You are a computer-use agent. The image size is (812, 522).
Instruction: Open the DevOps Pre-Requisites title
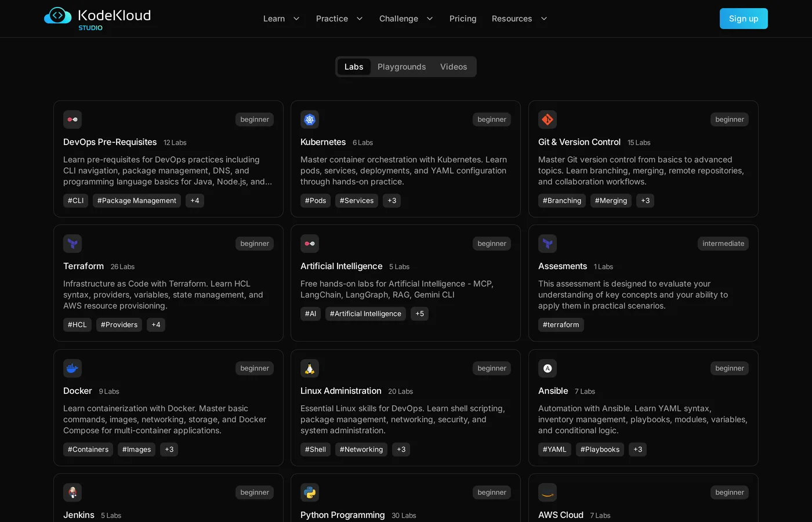point(110,142)
